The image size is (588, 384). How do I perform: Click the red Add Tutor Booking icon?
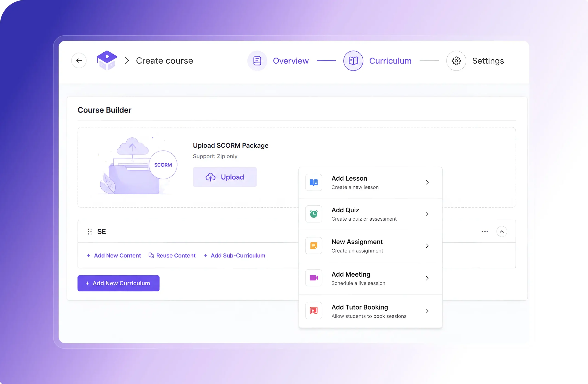pos(314,311)
